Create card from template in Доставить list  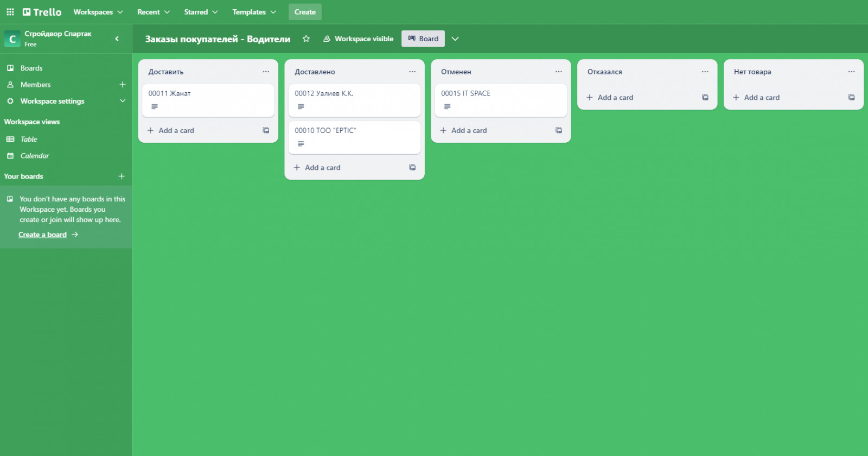(x=266, y=130)
